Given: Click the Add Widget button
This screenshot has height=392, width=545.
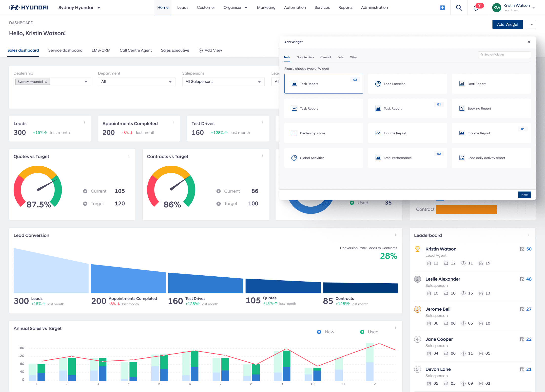Looking at the screenshot, I should 507,24.
